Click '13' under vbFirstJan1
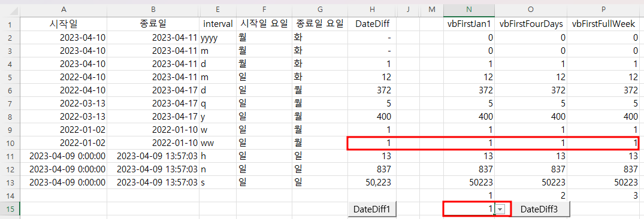Viewport: 644px width, 219px height. (469, 156)
